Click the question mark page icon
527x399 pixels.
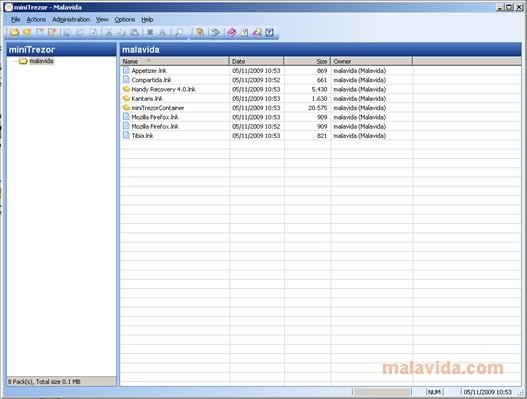(x=244, y=32)
